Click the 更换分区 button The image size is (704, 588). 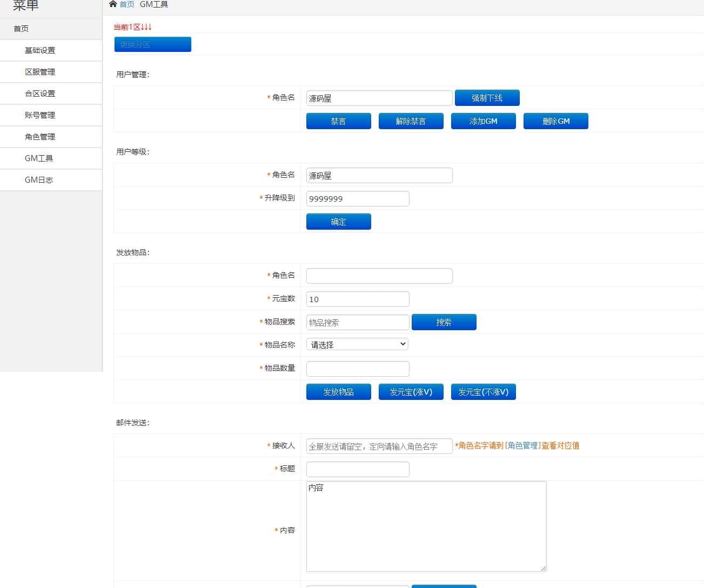point(152,44)
